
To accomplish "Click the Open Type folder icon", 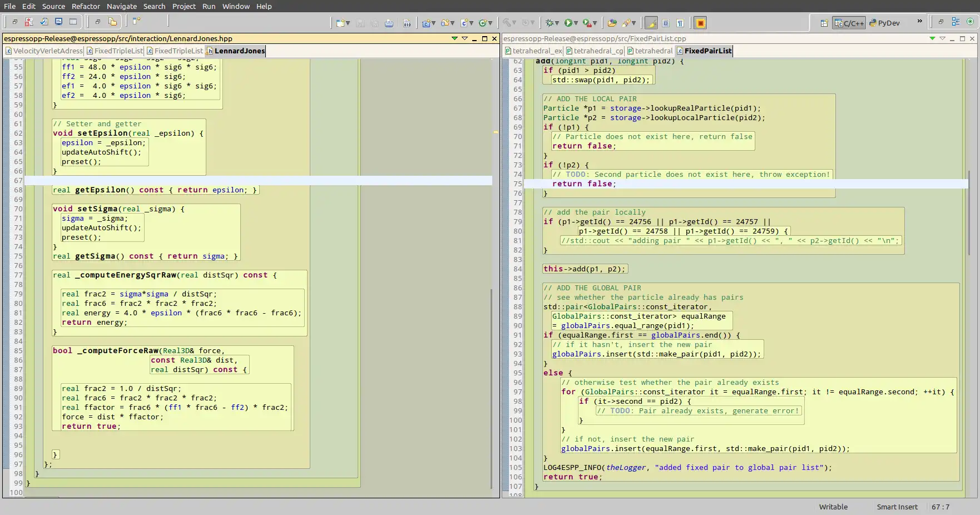I will (612, 23).
